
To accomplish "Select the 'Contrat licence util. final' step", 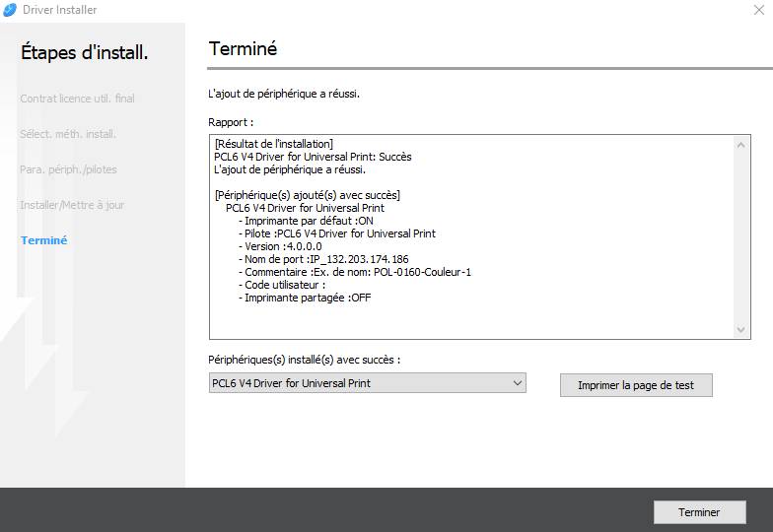I will (77, 99).
